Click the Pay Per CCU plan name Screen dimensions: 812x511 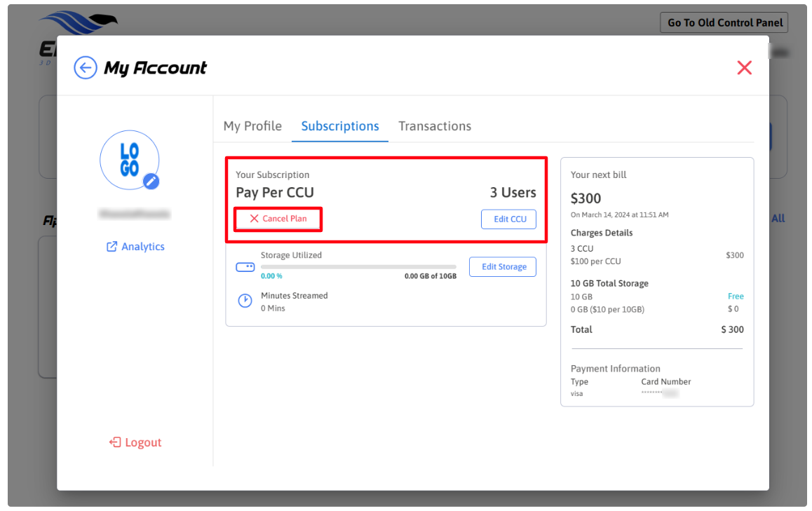point(275,193)
